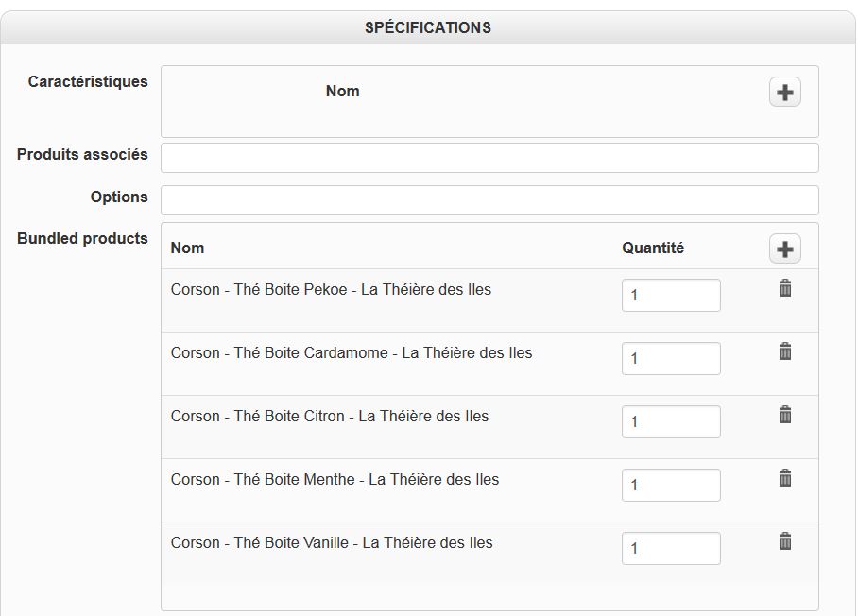Screen dimensions: 858x616
Task: Click the Corson Thé Boite Pekoe product name
Action: (x=331, y=290)
